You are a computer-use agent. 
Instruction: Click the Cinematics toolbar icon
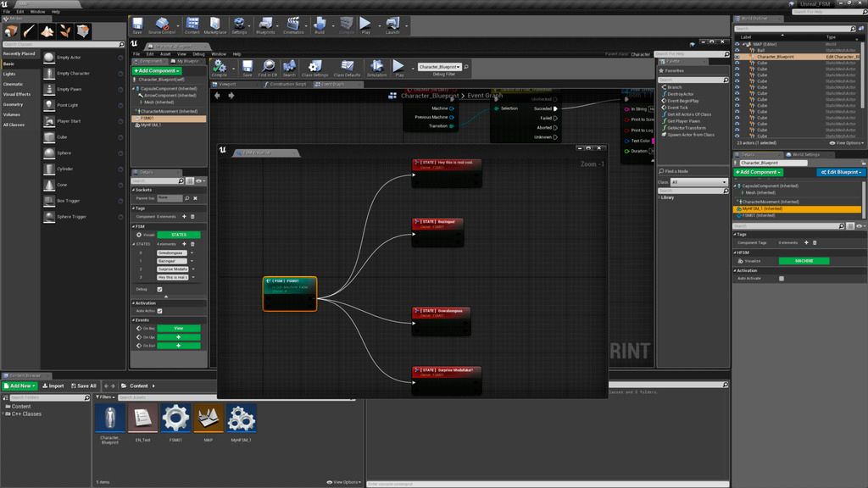pyautogui.click(x=293, y=25)
